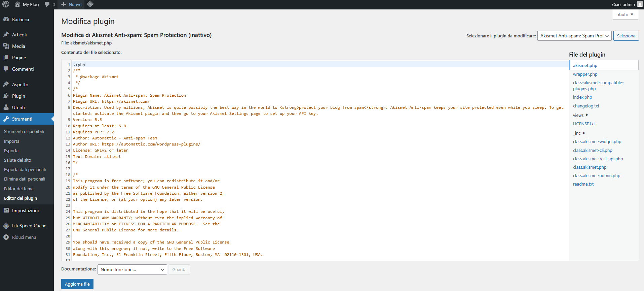
Task: Click the Guarda button
Action: [x=179, y=269]
